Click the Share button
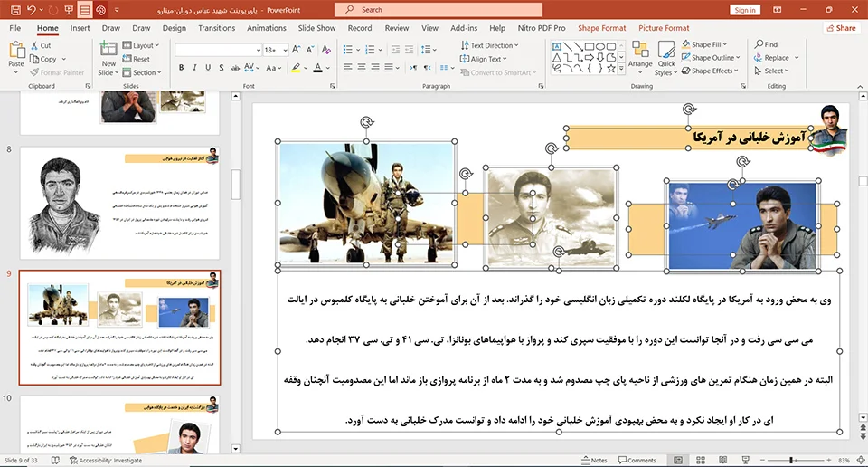This screenshot has width=868, height=467. pyautogui.click(x=841, y=28)
